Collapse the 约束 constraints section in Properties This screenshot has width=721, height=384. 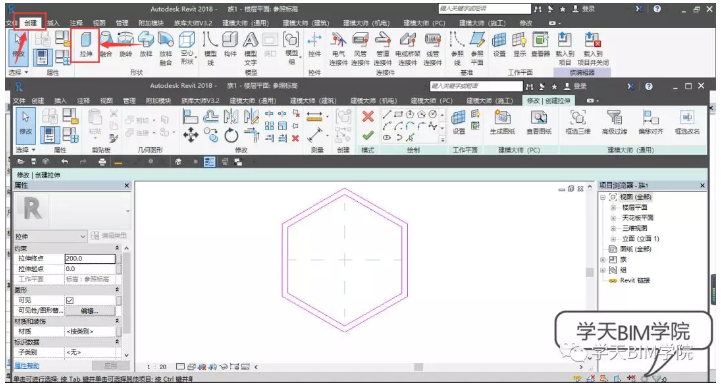(x=117, y=248)
